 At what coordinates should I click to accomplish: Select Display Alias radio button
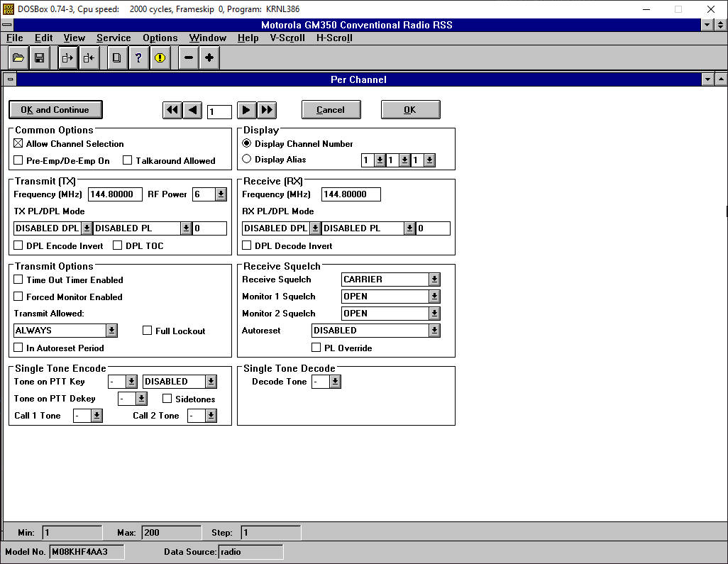tap(246, 159)
